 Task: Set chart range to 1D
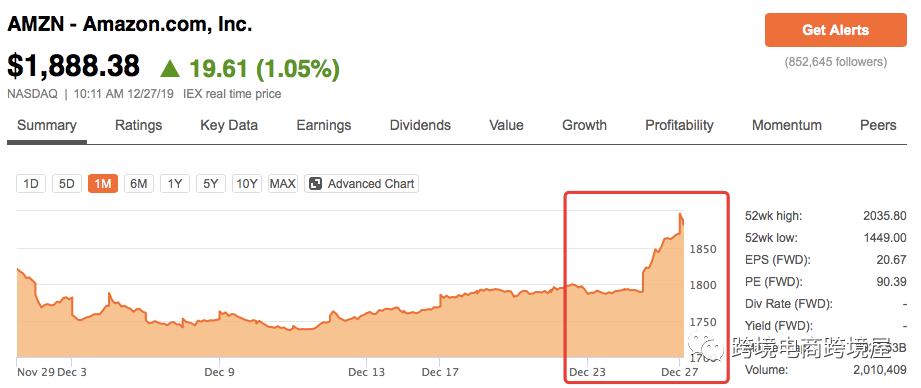pos(31,184)
